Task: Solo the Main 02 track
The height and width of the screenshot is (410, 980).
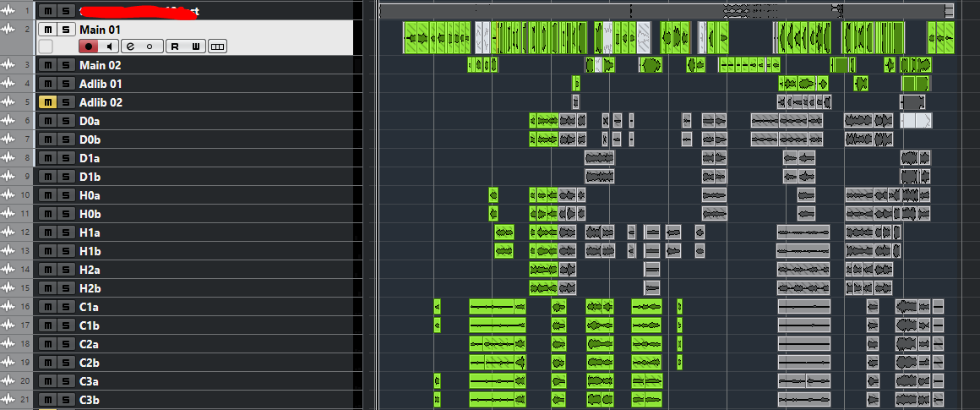Action: click(x=66, y=65)
